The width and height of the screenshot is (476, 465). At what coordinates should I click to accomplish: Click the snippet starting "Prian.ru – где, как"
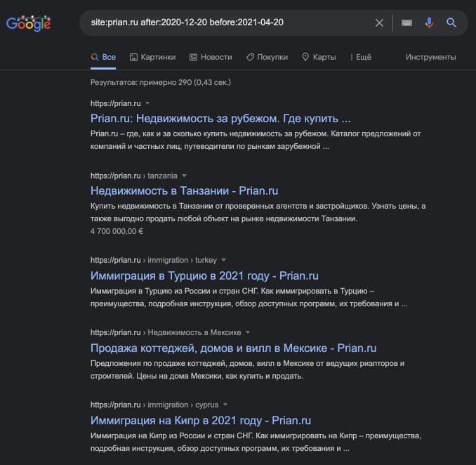point(256,140)
